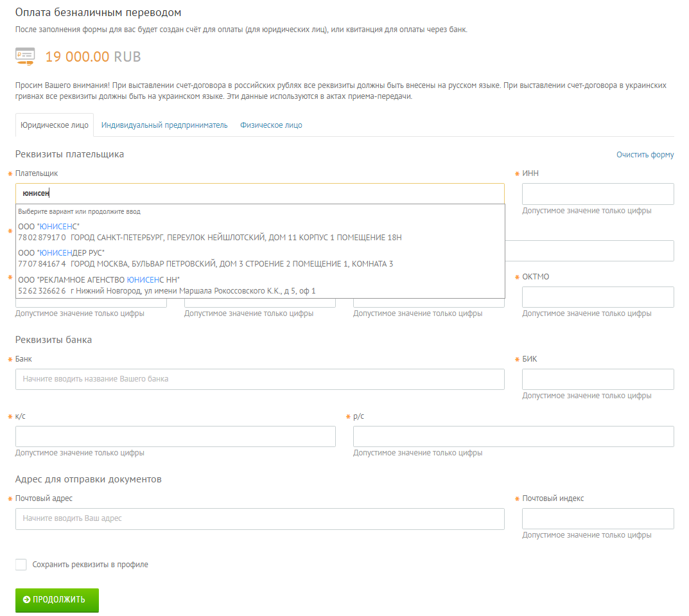Focus the Банк name input field

260,379
